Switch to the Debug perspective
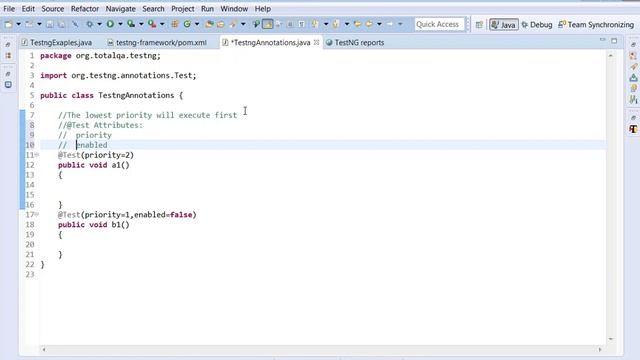The height and width of the screenshot is (360, 640). (x=537, y=25)
